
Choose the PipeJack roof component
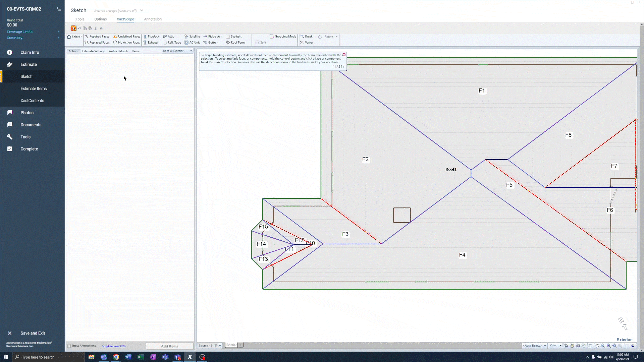[x=151, y=37]
